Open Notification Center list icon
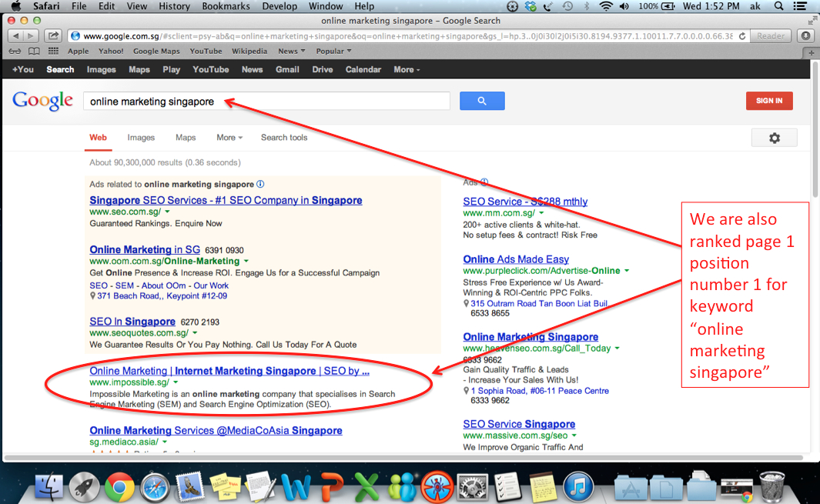 click(800, 6)
